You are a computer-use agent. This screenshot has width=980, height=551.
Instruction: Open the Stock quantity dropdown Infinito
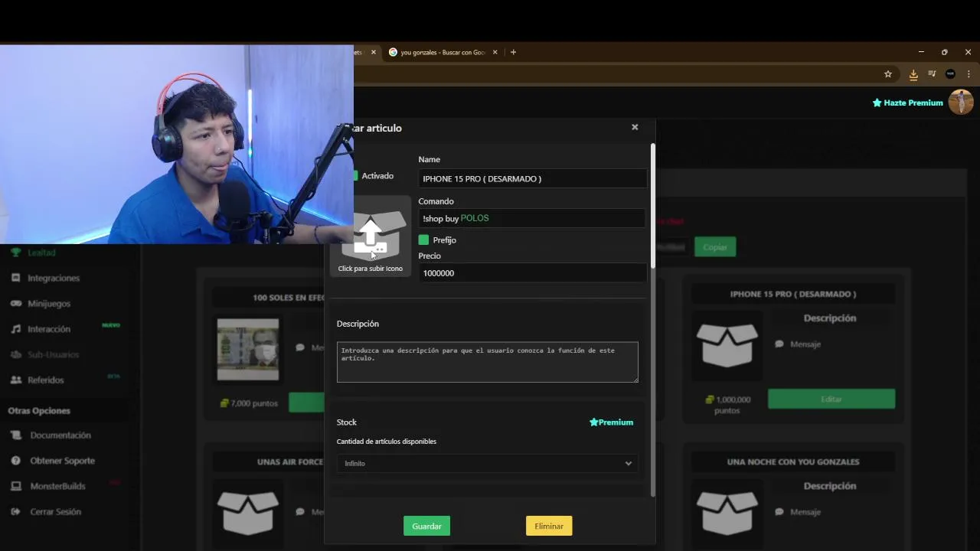pos(487,463)
